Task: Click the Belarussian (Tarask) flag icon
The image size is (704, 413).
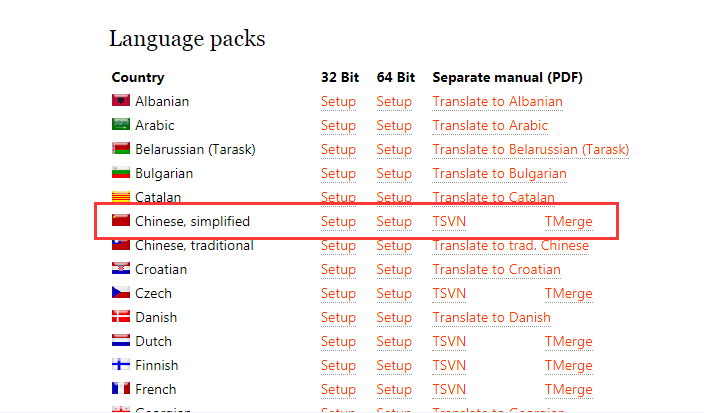Action: pyautogui.click(x=121, y=148)
